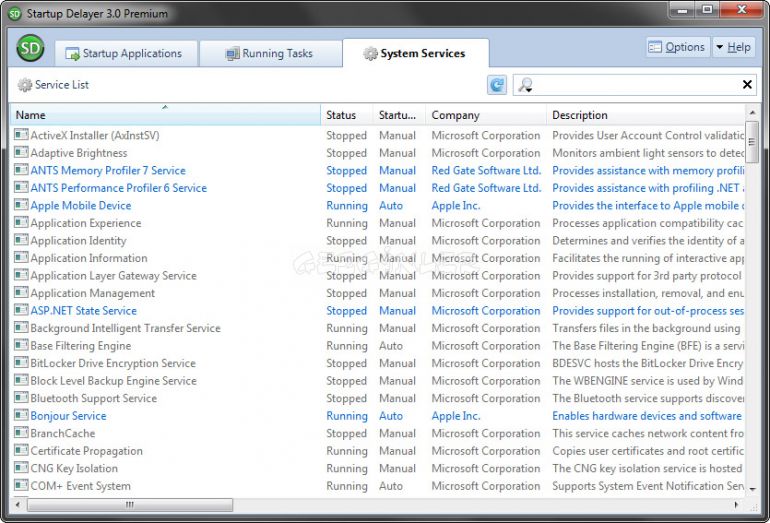Click the vertical scrollbar thumb

[752, 142]
